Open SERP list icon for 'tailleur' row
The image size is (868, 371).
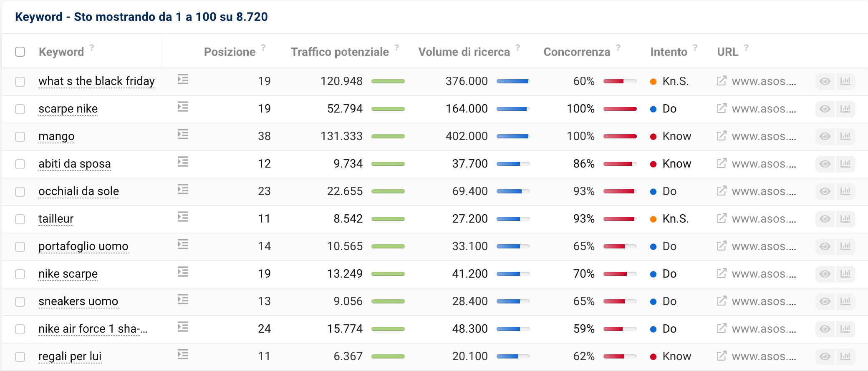(x=183, y=217)
